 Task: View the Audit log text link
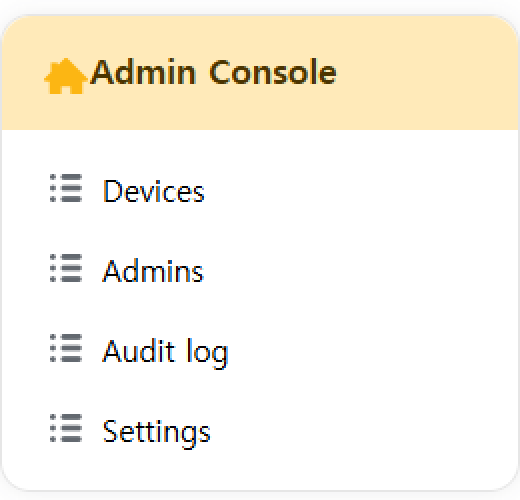165,352
